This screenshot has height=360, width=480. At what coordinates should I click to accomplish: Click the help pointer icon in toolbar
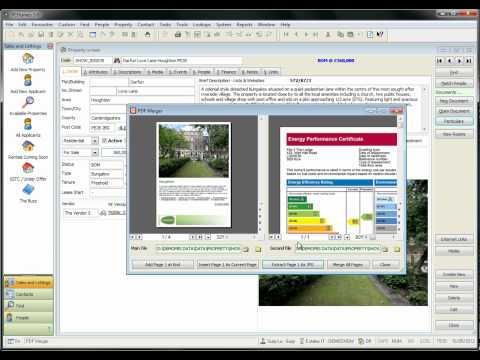[x=380, y=34]
